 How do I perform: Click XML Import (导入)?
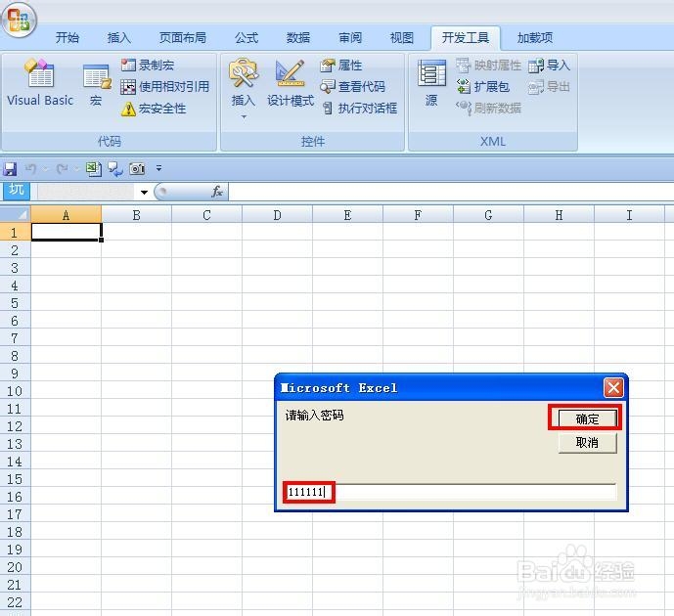pyautogui.click(x=550, y=66)
